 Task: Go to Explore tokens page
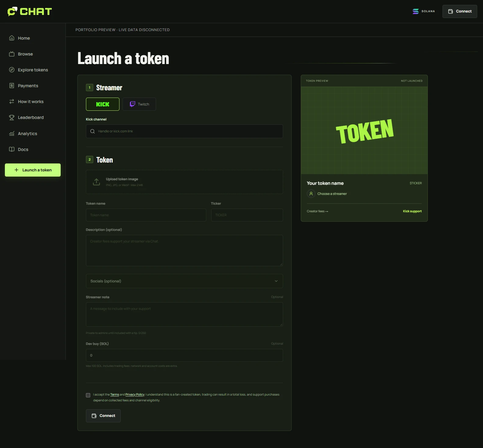pos(33,70)
